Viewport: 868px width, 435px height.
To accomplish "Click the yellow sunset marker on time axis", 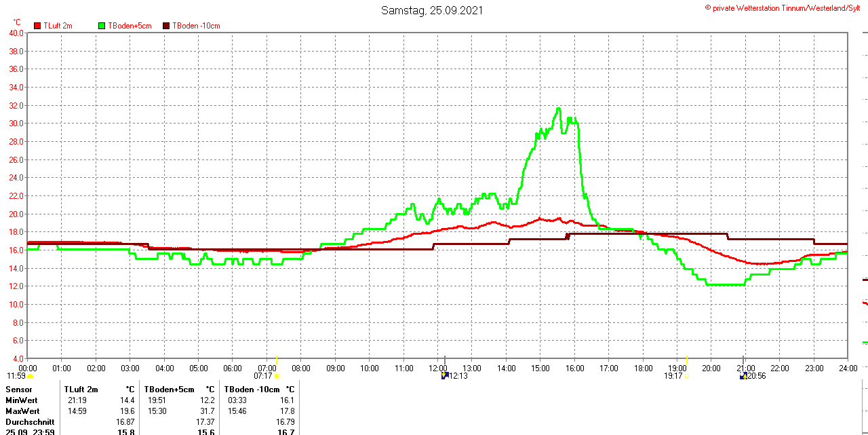I will (x=686, y=359).
